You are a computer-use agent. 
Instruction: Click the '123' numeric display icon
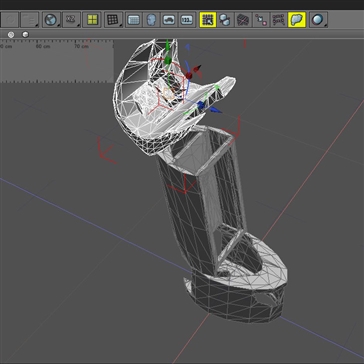[187, 20]
